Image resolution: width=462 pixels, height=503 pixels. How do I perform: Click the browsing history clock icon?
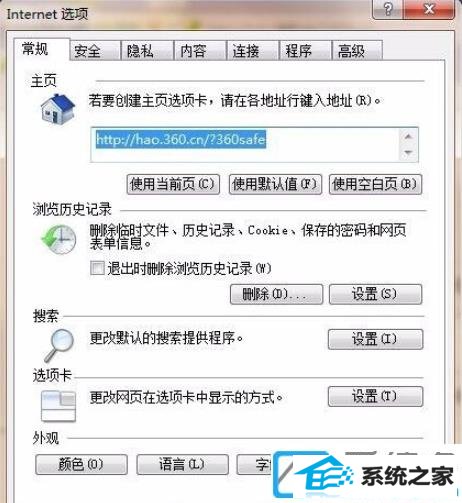pos(59,239)
